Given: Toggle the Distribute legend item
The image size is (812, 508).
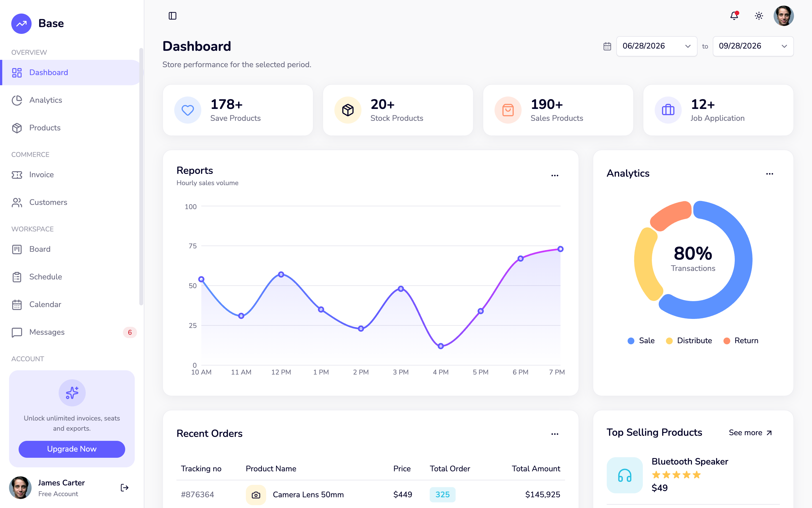Looking at the screenshot, I should [x=689, y=341].
